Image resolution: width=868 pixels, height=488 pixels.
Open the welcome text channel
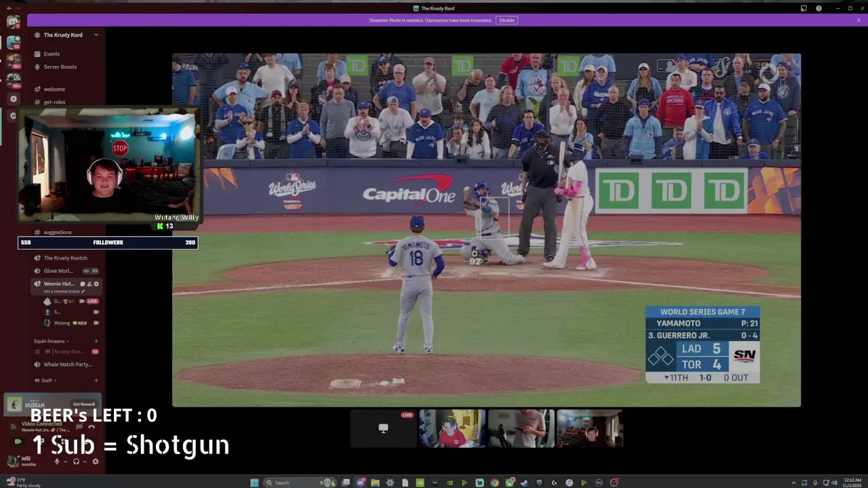pyautogui.click(x=54, y=89)
